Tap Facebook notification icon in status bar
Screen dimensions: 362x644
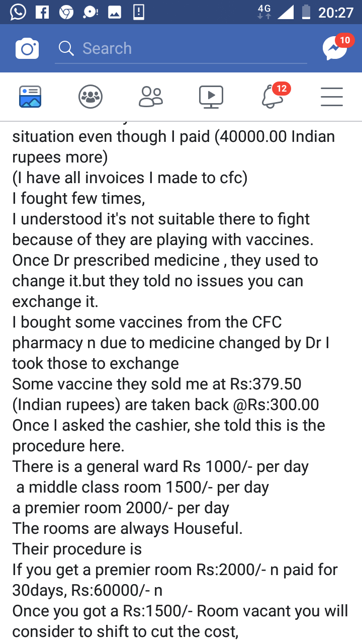(x=42, y=12)
